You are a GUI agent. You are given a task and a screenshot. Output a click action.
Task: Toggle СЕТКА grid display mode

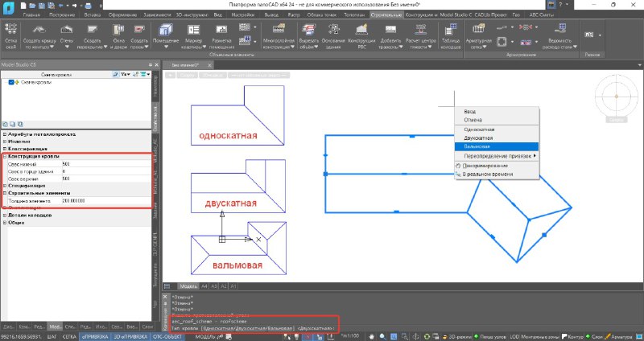coord(69,337)
